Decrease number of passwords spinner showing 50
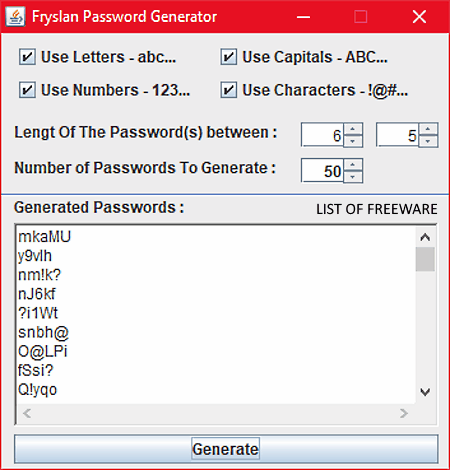 point(353,177)
